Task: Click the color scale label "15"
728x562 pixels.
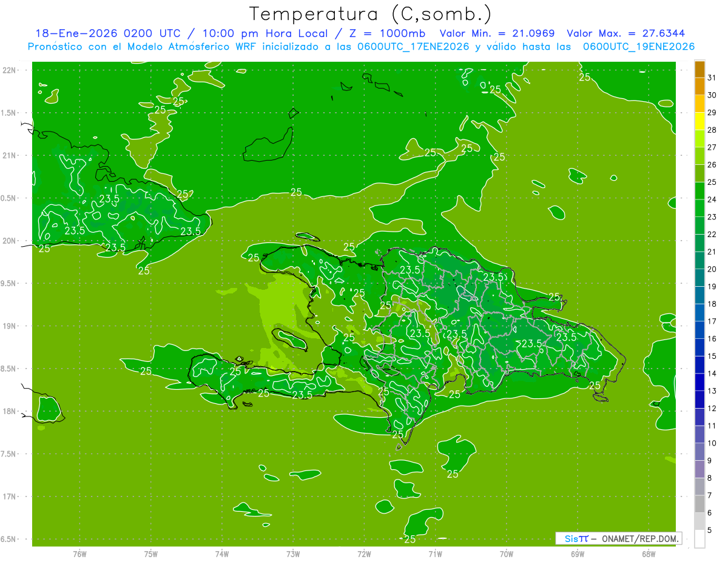Action: pos(712,356)
